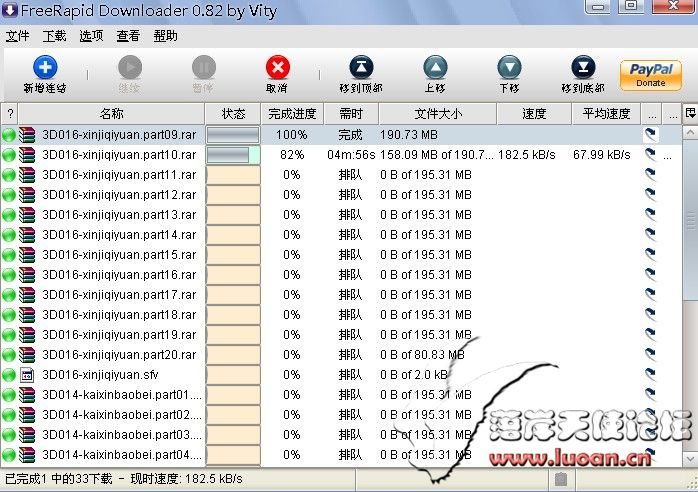Click the ? column header
698x492 pixels.
click(9, 114)
